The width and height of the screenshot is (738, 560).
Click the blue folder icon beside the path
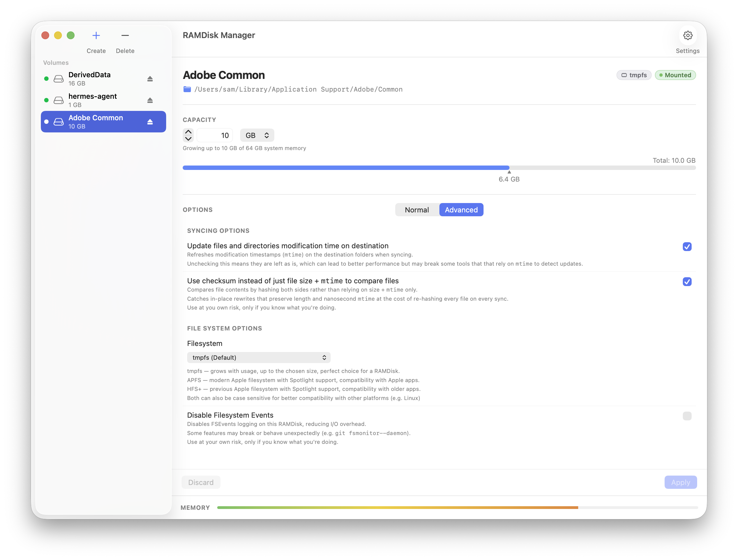(187, 89)
